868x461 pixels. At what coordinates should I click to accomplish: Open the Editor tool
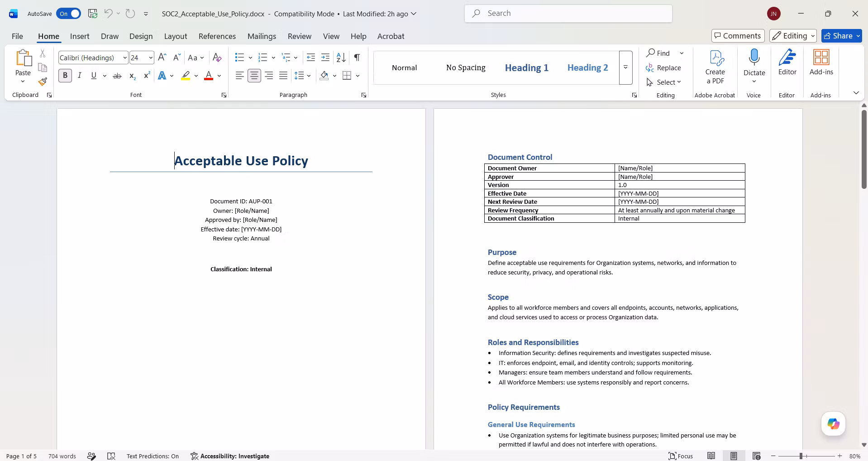click(787, 62)
